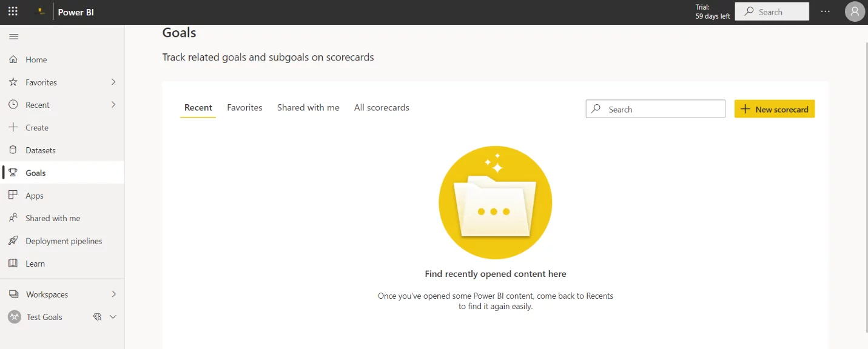Switch to the Favorites tab

tap(244, 107)
